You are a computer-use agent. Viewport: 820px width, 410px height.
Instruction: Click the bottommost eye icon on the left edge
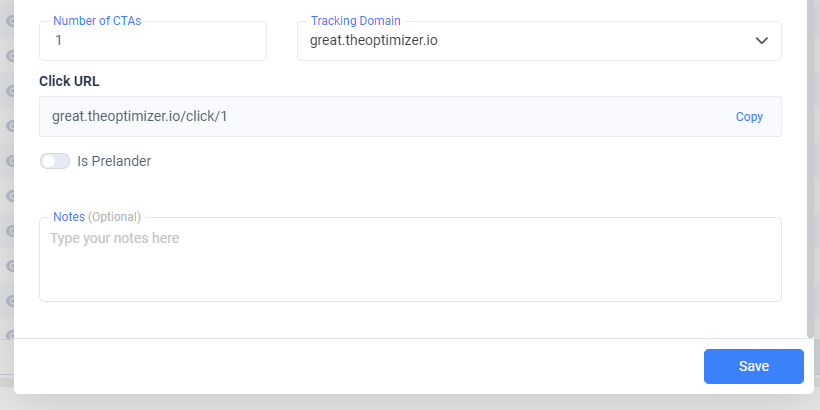tap(9, 336)
